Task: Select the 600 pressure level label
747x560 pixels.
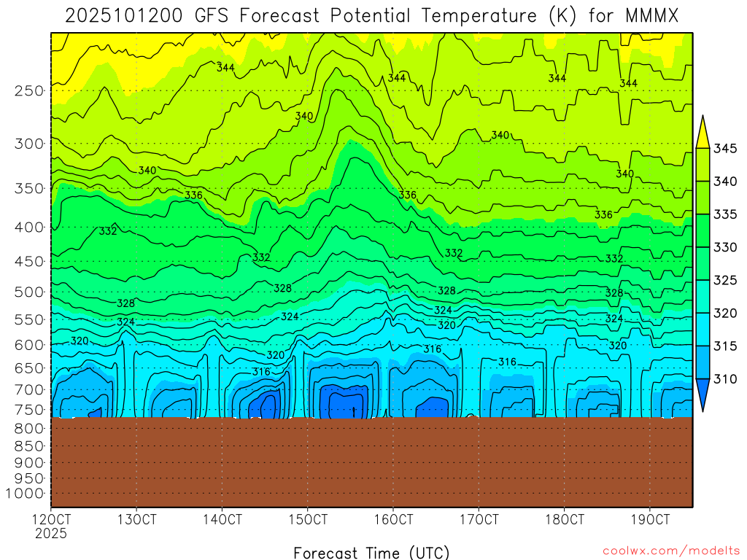Action: [29, 345]
